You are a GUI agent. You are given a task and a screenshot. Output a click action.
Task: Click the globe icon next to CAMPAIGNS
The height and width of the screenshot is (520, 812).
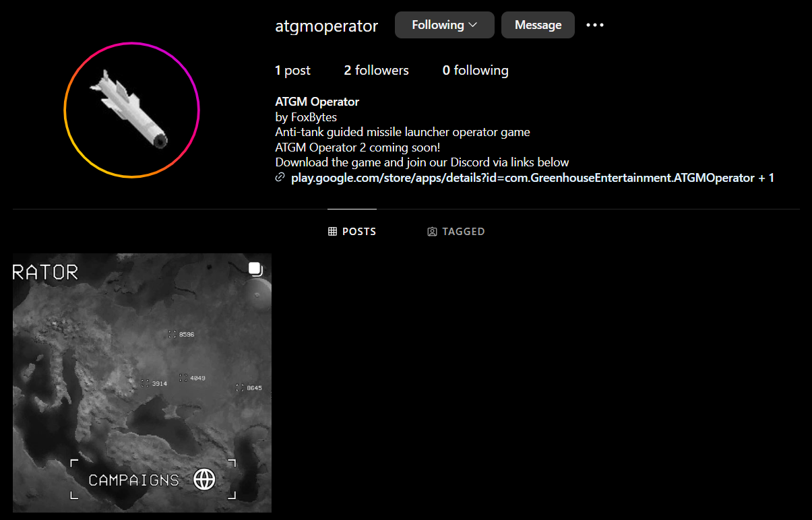click(204, 479)
